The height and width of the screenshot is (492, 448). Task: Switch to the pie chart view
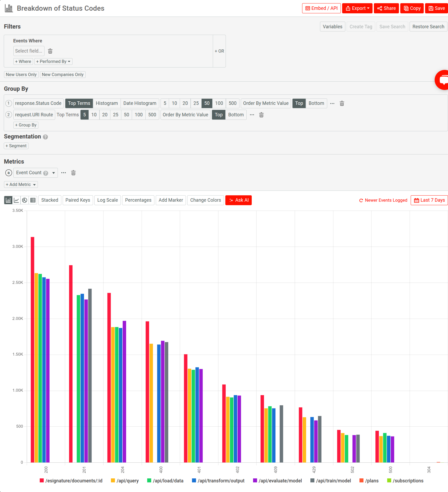(x=25, y=200)
